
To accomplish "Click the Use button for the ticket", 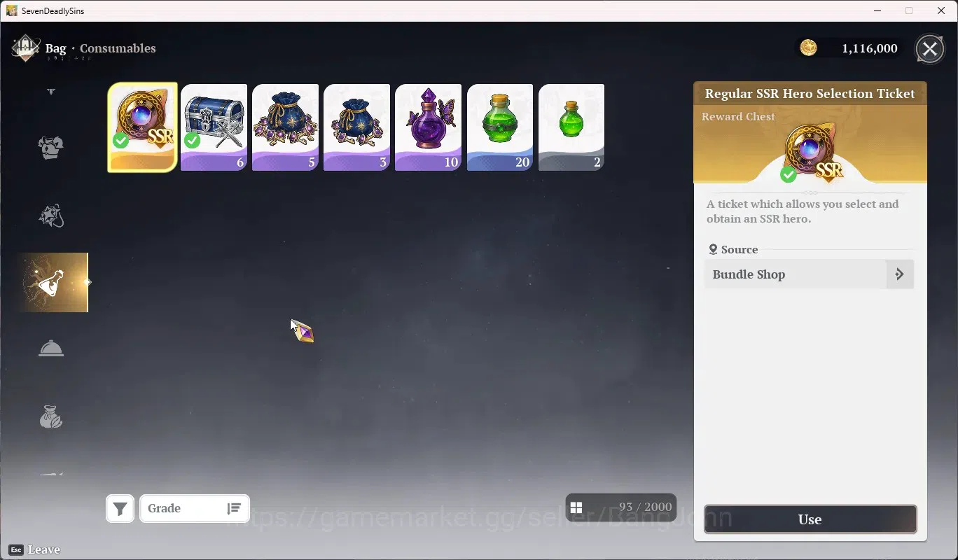I will point(810,519).
